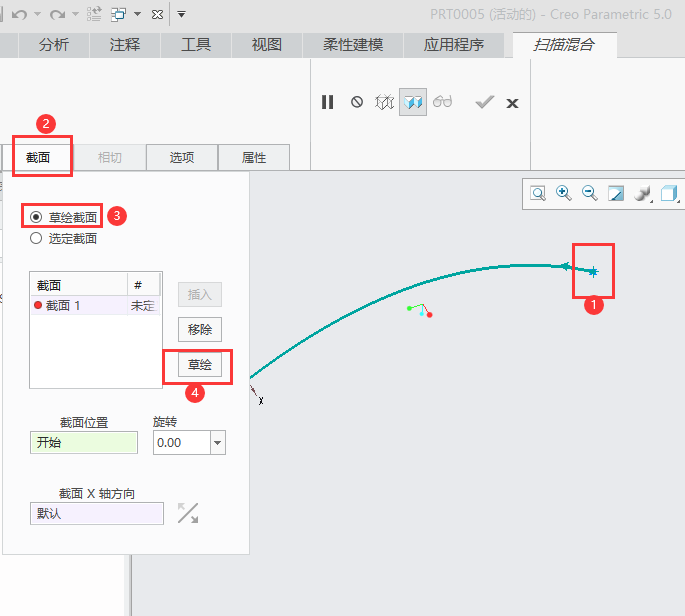Open the 柔性建模 ribbon tab
685x616 pixels.
(353, 45)
